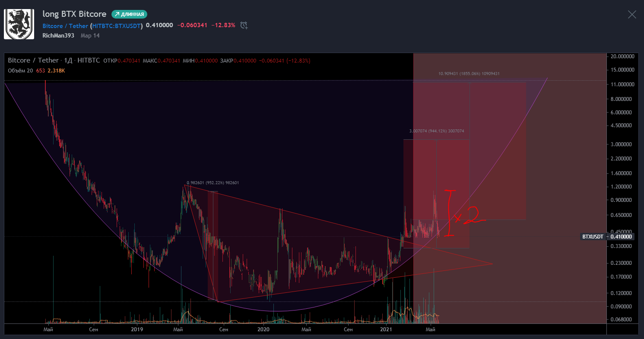Click the 2021 label on the time axis

click(386, 330)
